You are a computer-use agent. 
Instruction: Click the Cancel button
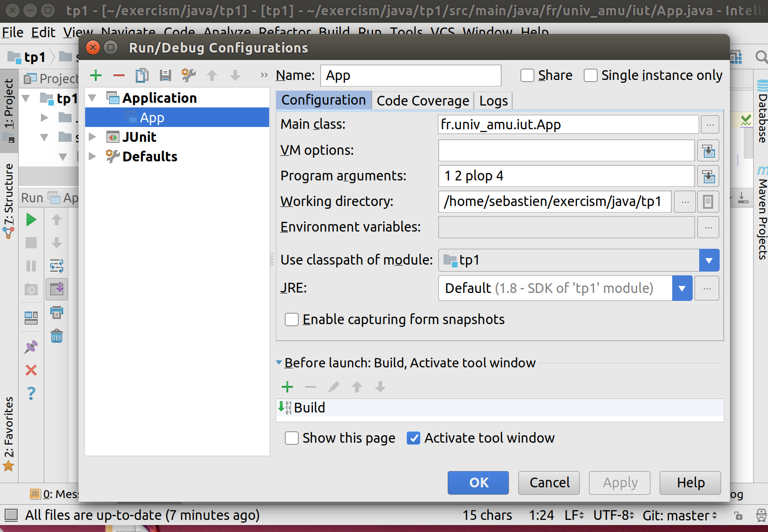coord(549,483)
